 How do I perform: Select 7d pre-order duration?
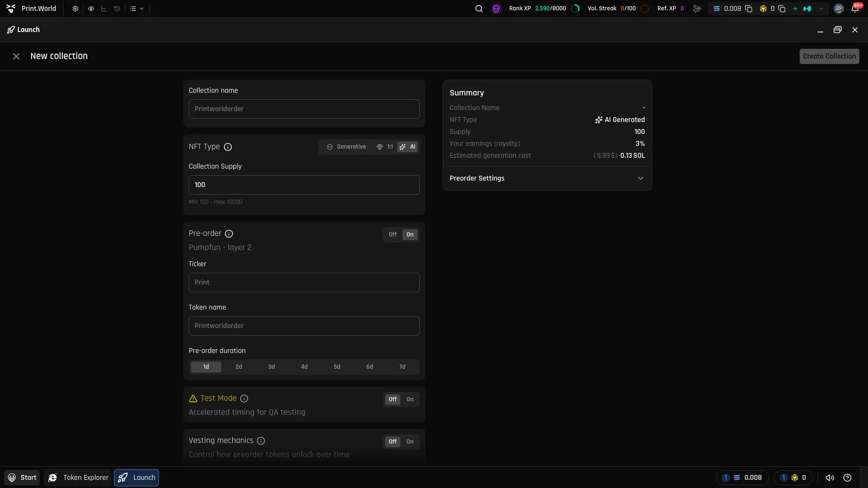402,367
